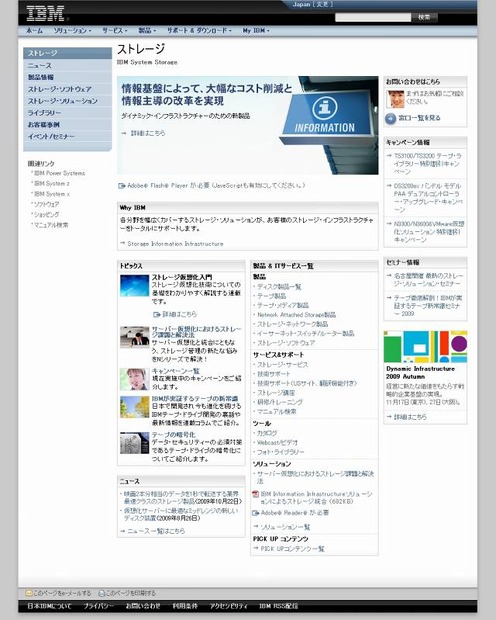Click 詳細はこちら icon under ストレージ仮想化入門
The height and width of the screenshot is (620, 496).
[157, 314]
